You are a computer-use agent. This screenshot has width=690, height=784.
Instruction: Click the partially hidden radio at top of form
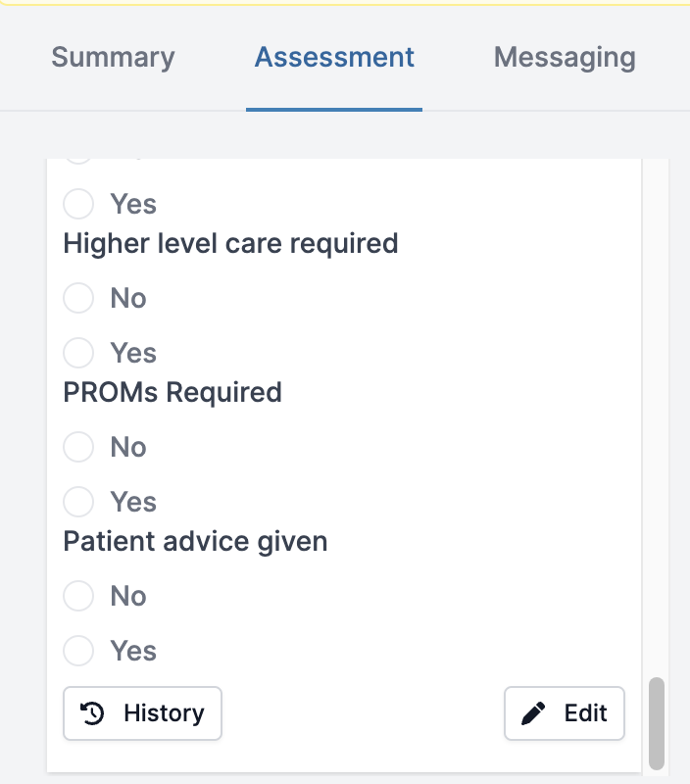(x=78, y=161)
